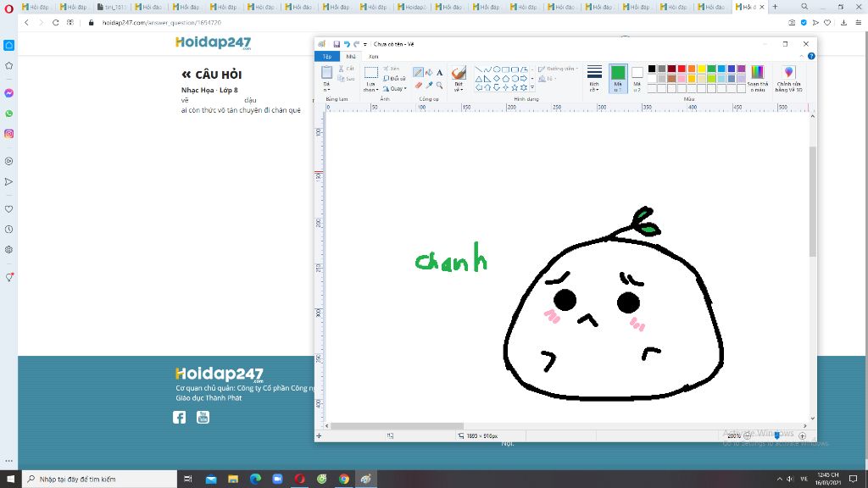Select the triangle shape
This screenshot has height=488, width=868.
pyautogui.click(x=479, y=79)
